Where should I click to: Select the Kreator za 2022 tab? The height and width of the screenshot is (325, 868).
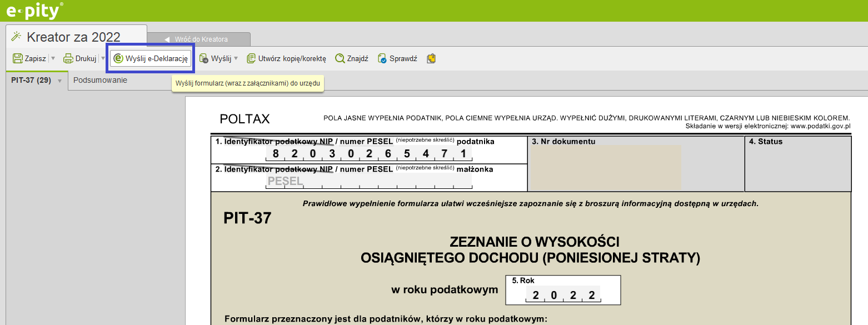[x=73, y=37]
